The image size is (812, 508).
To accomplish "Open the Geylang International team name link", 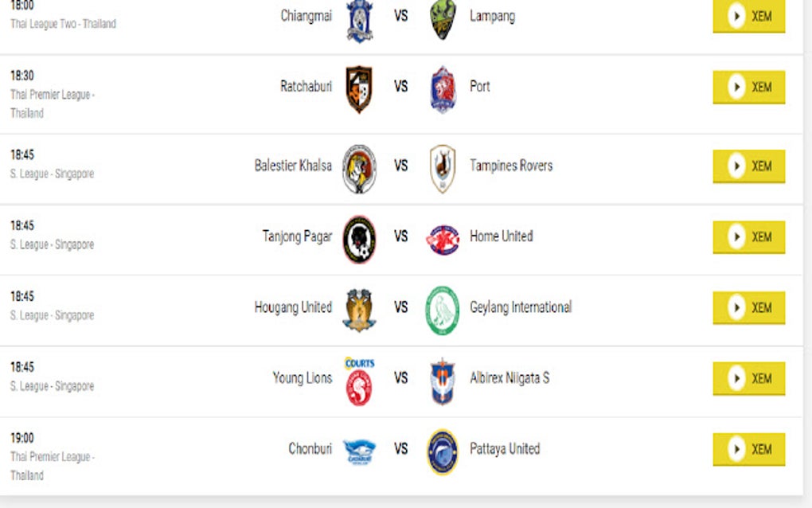I will point(521,307).
